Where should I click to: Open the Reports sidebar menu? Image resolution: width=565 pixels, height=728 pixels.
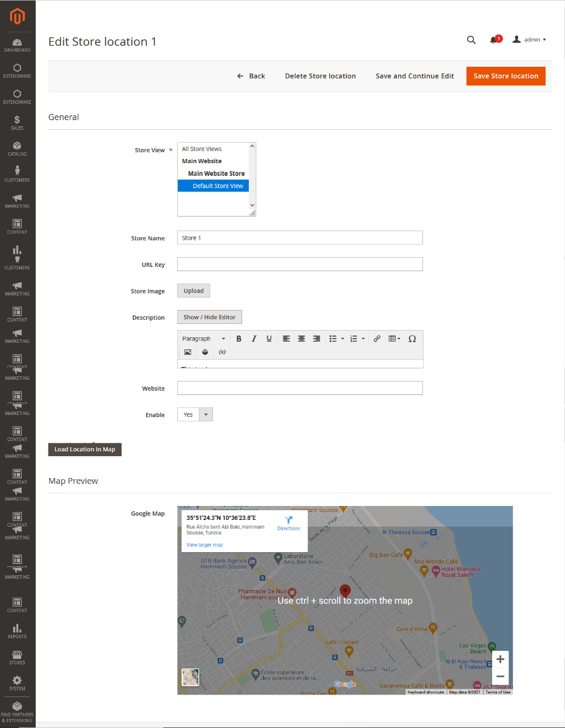pyautogui.click(x=17, y=632)
